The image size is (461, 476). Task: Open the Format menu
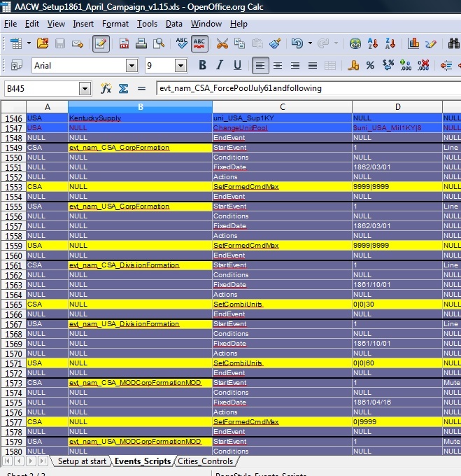tap(115, 24)
